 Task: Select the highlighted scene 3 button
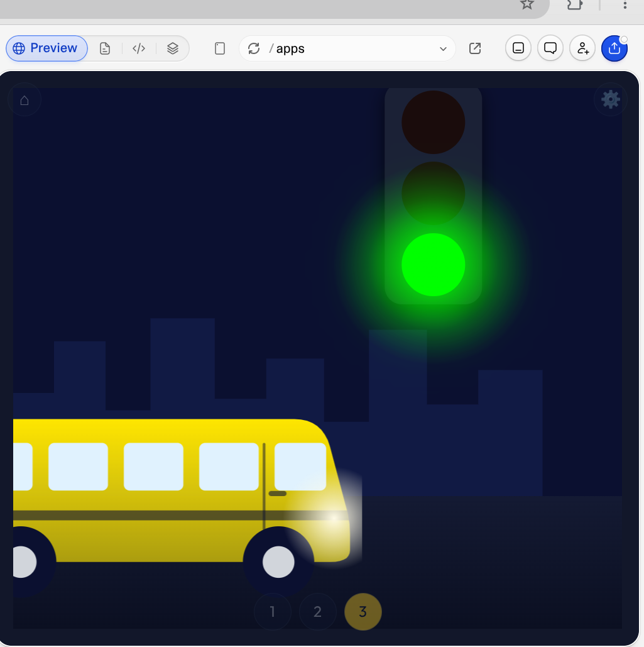[x=363, y=612]
